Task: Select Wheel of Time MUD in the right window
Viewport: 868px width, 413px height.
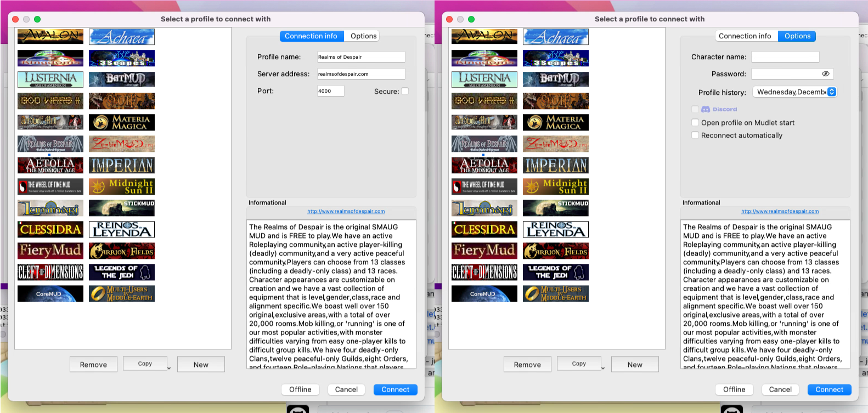Action: coord(484,186)
